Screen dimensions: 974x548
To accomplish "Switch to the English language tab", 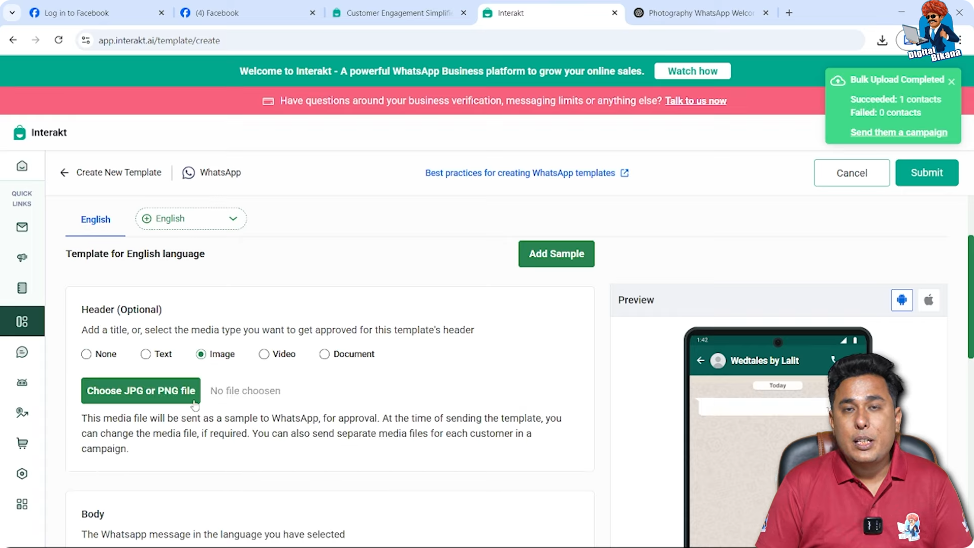I will point(96,219).
